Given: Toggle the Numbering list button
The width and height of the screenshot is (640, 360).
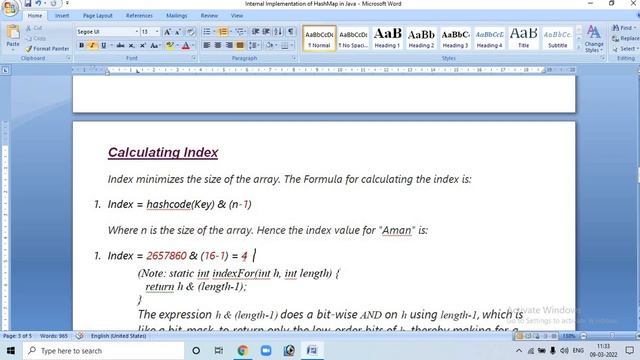Looking at the screenshot, I should click(223, 31).
